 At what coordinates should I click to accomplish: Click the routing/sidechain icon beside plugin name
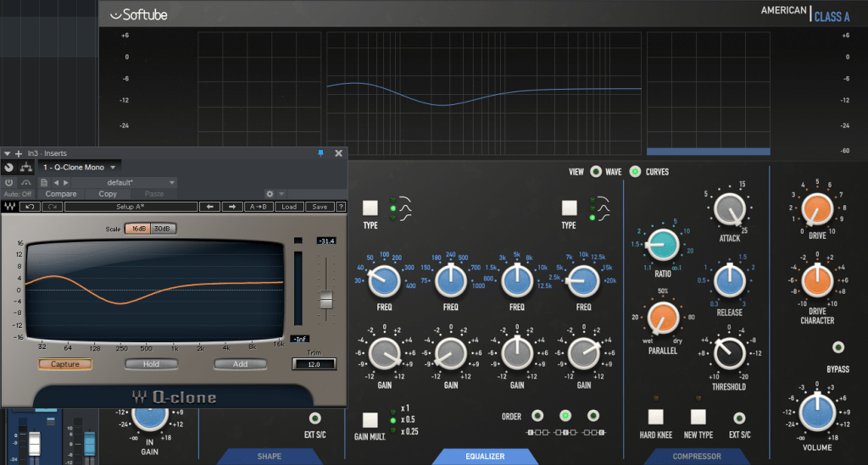pos(25,168)
